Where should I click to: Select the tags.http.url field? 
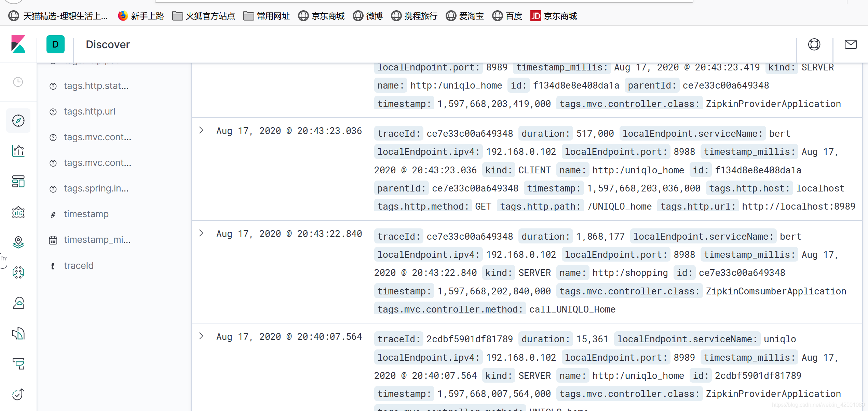89,111
